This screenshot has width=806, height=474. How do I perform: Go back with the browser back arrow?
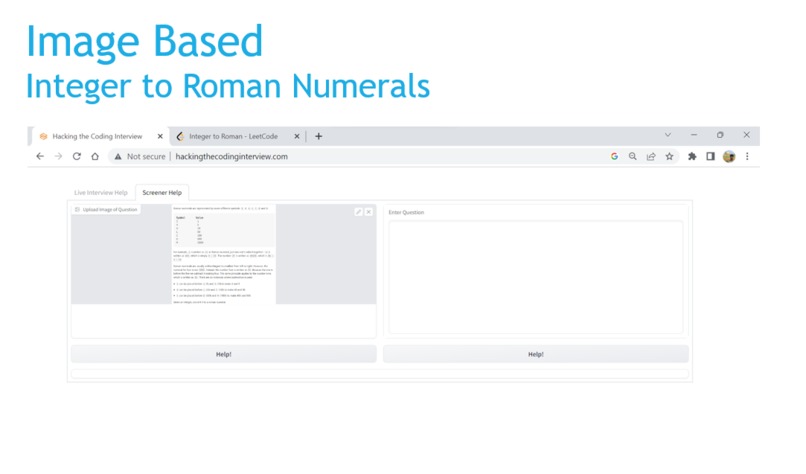[40, 156]
